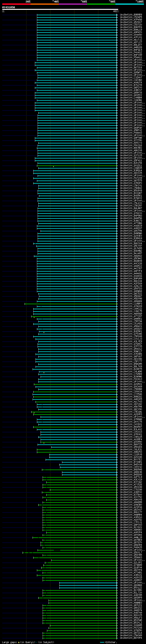Select the UniRef100_P40413 label
This screenshot has height=644, width=146.
131,379
